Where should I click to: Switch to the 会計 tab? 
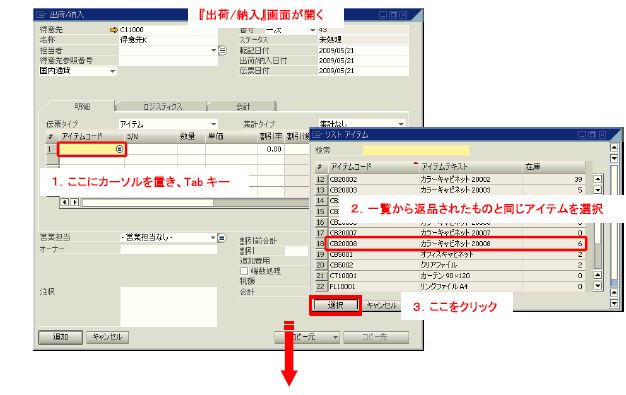[x=243, y=107]
